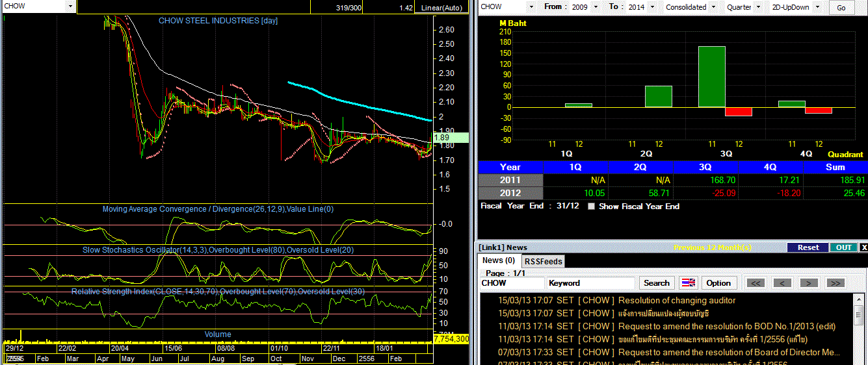Open the 2D-UpDown chart style dropdown

point(817,7)
